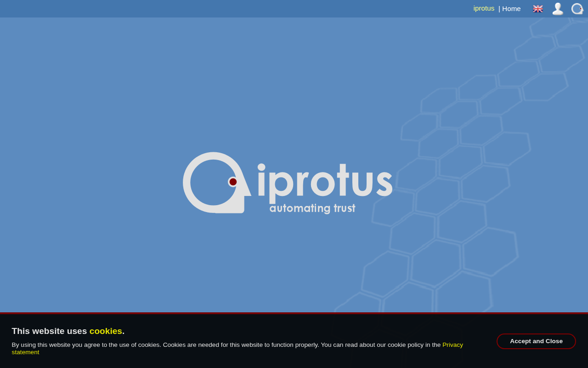Viewport: 588px width, 368px height.
Task: Click the 'This website uses' heading text
Action: 49,331
